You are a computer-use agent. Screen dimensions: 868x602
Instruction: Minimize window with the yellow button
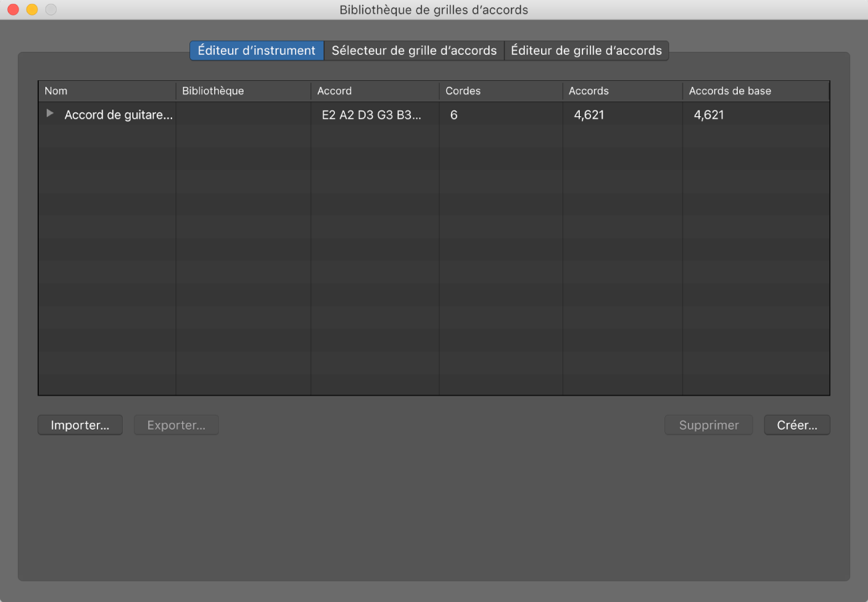pos(32,10)
